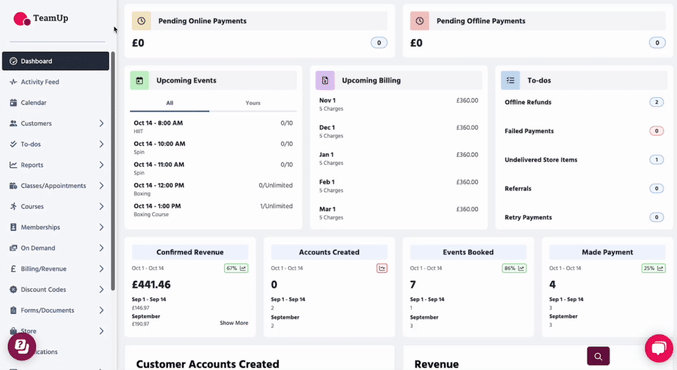
Task: Open Referrals to-do item
Action: (584, 189)
